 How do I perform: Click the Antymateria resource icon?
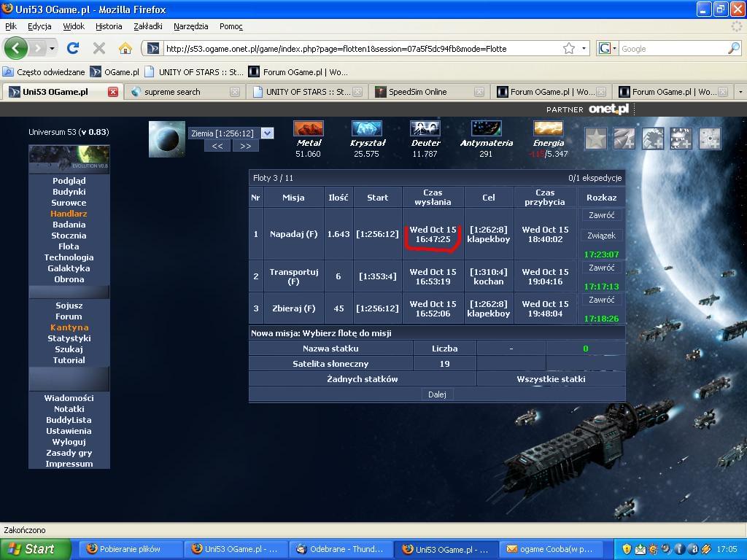[486, 129]
